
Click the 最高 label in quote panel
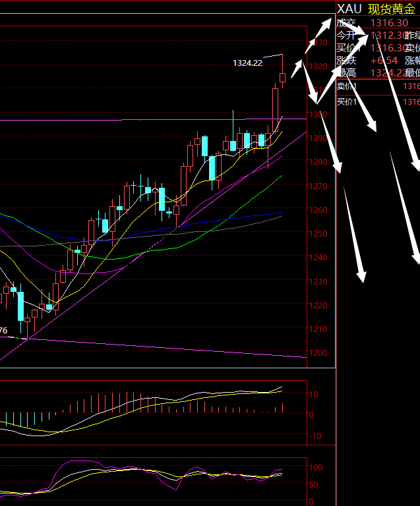tap(346, 73)
